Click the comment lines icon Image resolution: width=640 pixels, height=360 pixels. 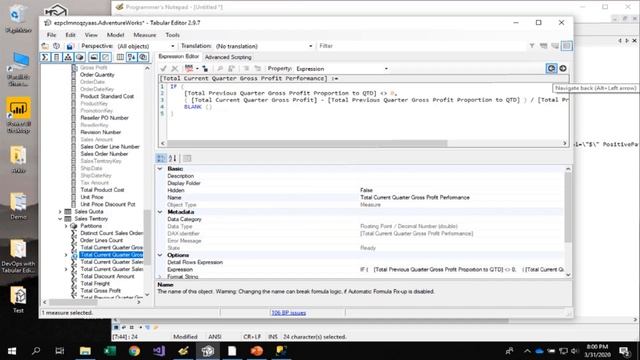tap(246, 69)
